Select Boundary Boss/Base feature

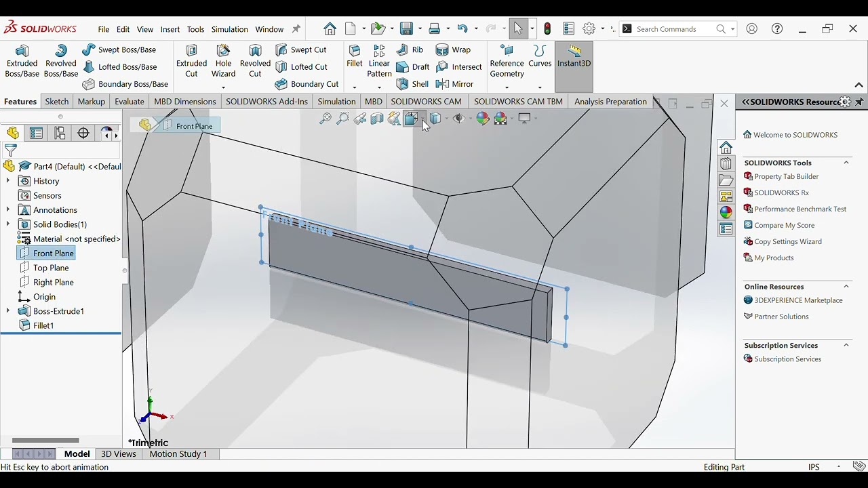125,84
